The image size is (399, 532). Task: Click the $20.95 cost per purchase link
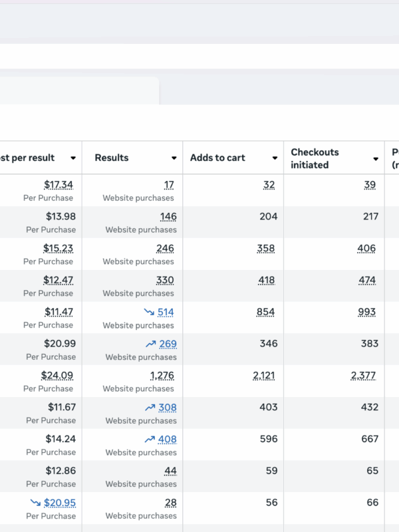click(x=59, y=503)
